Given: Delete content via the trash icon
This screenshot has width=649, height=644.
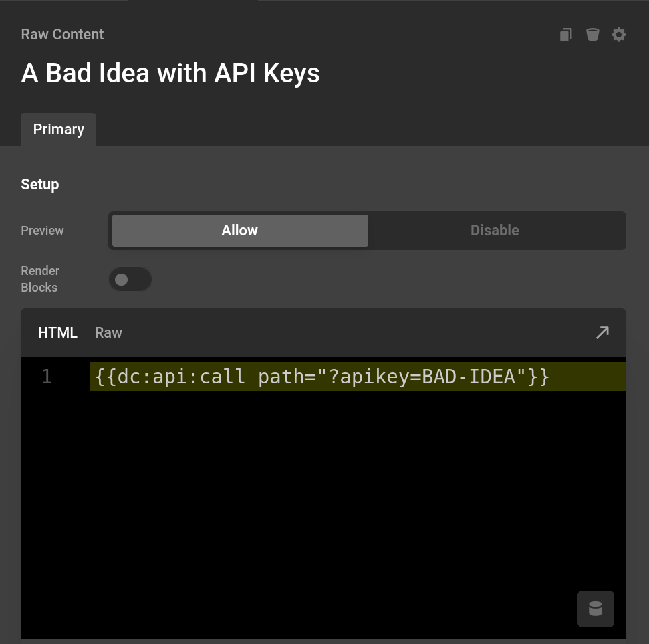Looking at the screenshot, I should point(592,34).
